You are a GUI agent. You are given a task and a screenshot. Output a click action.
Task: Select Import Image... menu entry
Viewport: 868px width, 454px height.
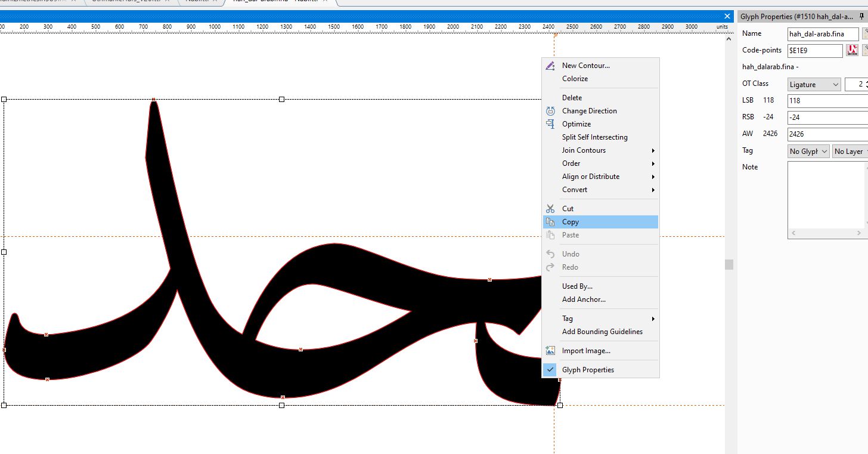pos(600,351)
